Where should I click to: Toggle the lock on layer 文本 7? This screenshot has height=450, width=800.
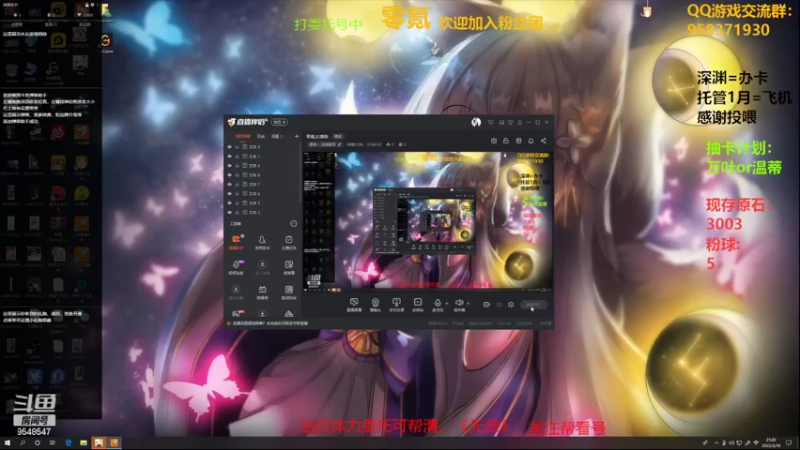(237, 184)
